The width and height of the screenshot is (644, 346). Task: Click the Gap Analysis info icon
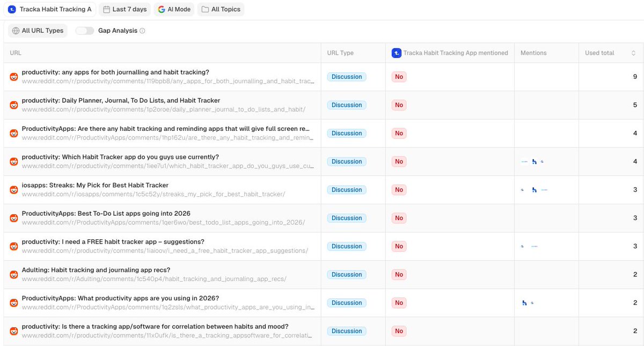pos(142,31)
